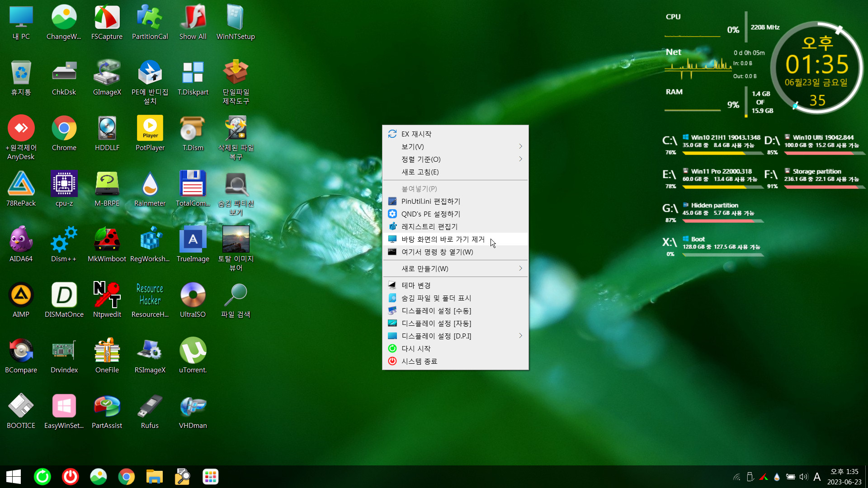Open File Explorer from taskbar
The height and width of the screenshot is (488, 868).
pyautogui.click(x=155, y=477)
